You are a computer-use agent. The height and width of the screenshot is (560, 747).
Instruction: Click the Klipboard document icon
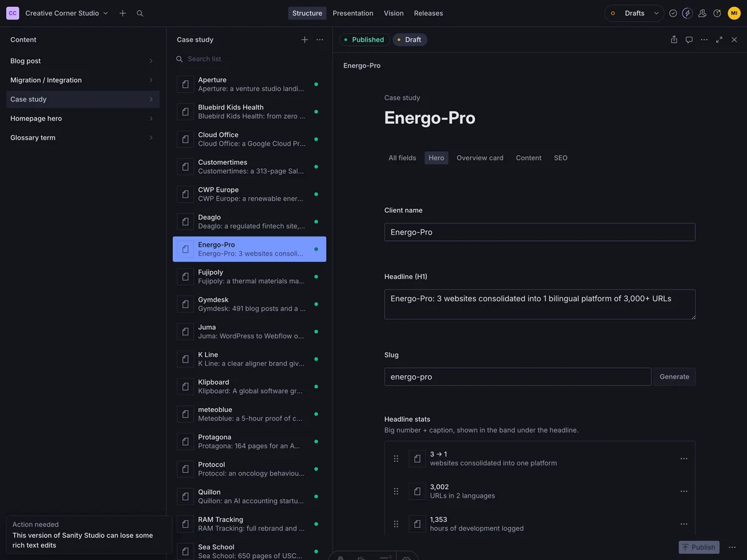pos(186,386)
